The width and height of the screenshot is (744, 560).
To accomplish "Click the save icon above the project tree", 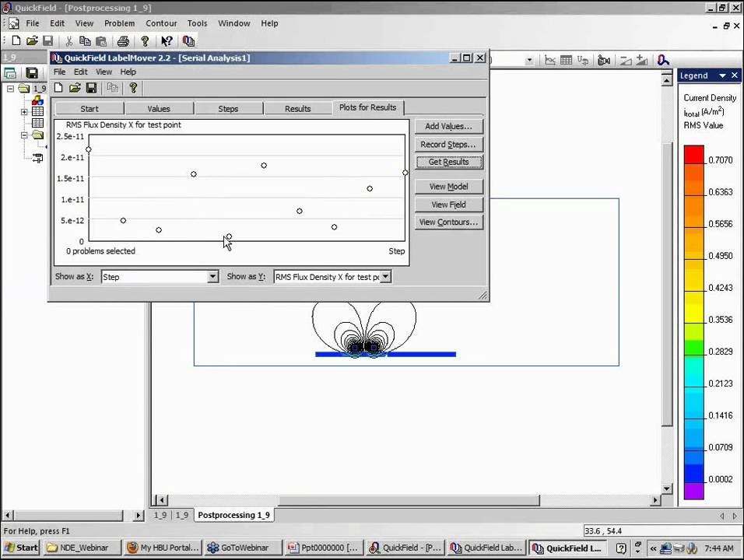I will [x=32, y=73].
